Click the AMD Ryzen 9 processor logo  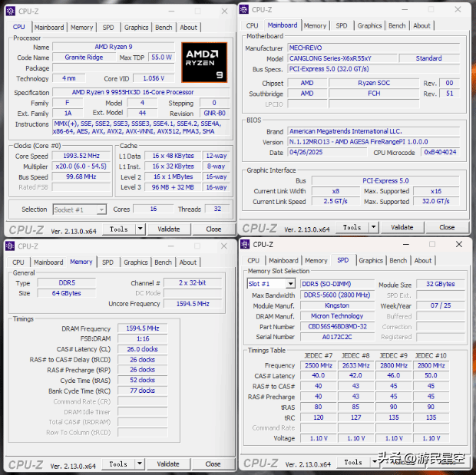(x=204, y=62)
